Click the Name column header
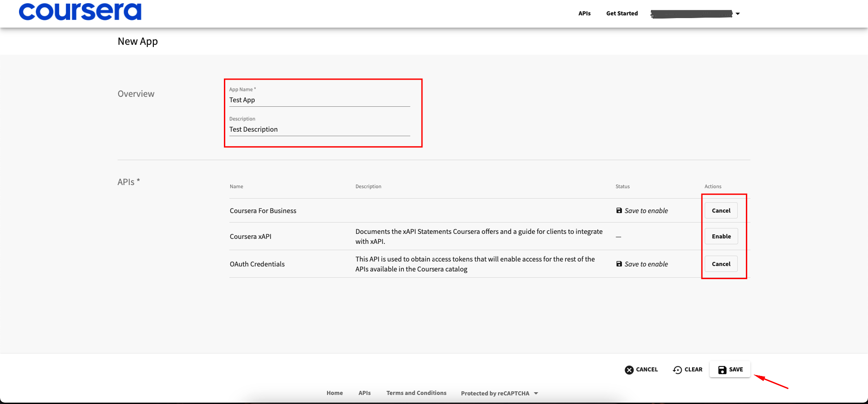 [x=237, y=186]
